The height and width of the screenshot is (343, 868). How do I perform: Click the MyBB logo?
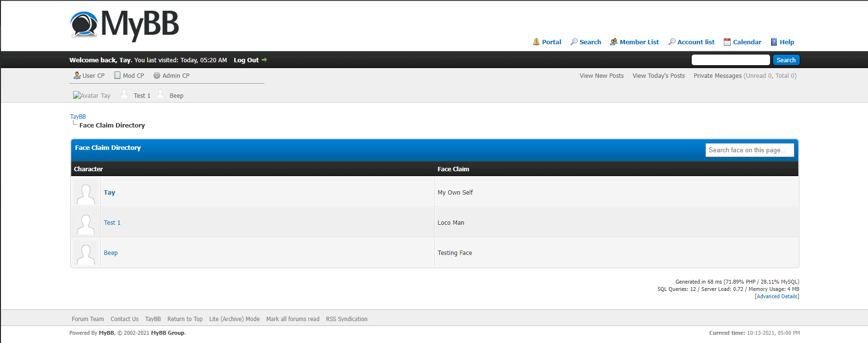pyautogui.click(x=125, y=25)
